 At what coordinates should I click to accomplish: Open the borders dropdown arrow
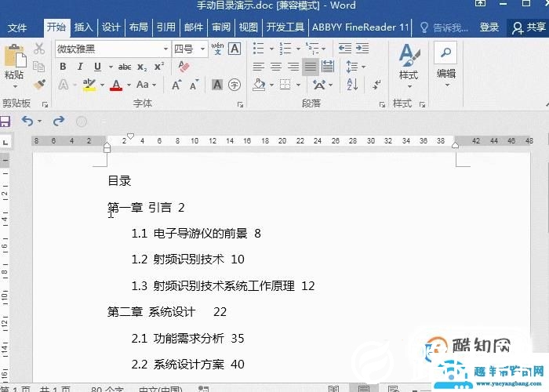point(298,85)
